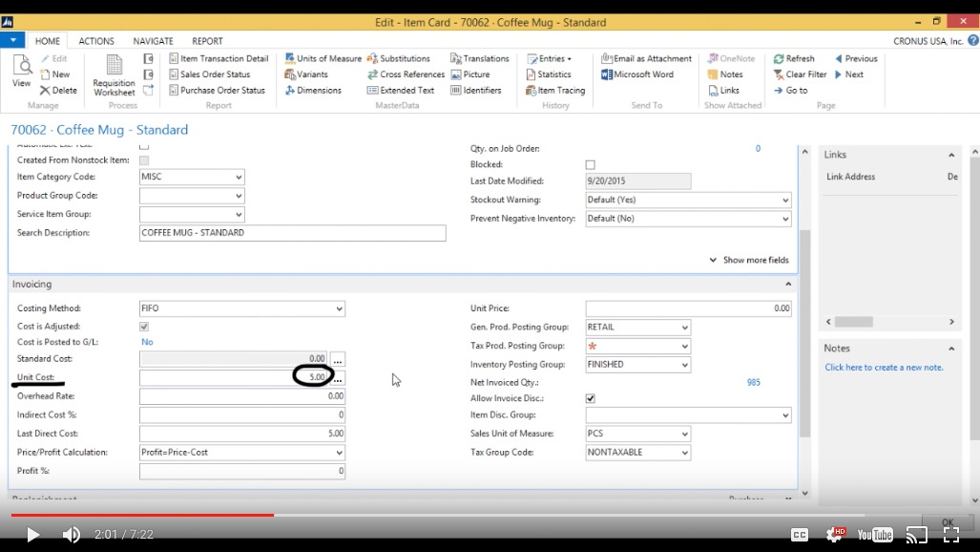
Task: Switch to the ACTIONS ribbon tab
Action: [x=96, y=41]
